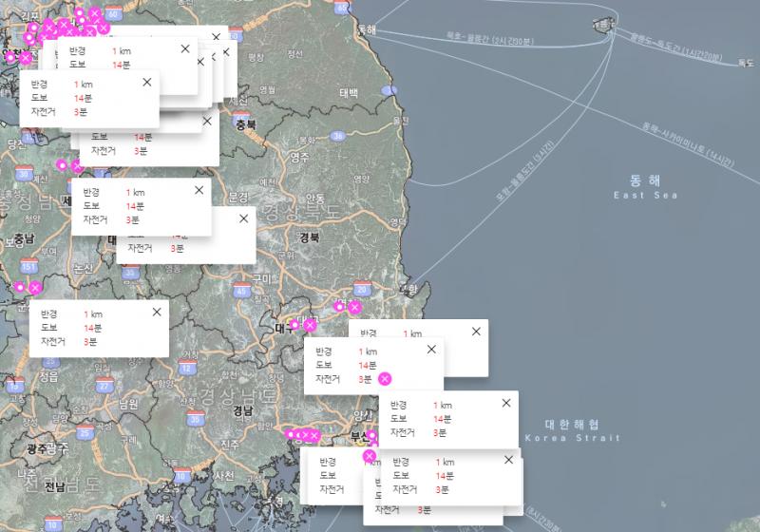Image resolution: width=760 pixels, height=532 pixels.
Task: Click the pink X marker directly below 부산
Action: 369,456
